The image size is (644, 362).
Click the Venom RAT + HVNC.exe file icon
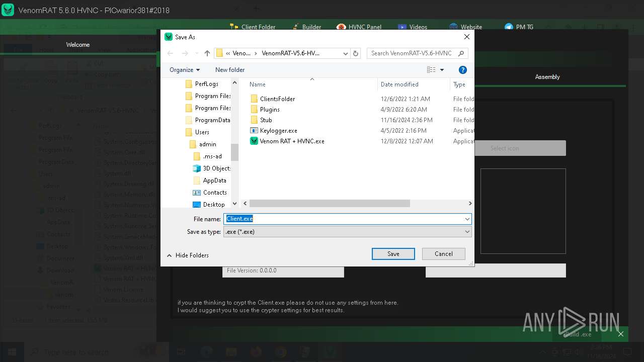254,141
